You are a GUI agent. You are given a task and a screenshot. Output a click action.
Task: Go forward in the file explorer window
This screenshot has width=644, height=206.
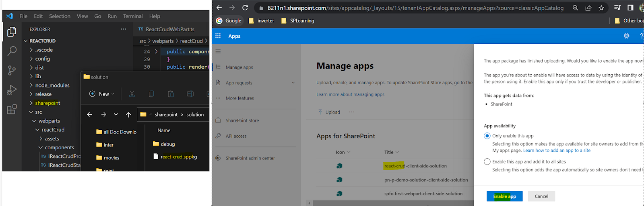pyautogui.click(x=103, y=114)
